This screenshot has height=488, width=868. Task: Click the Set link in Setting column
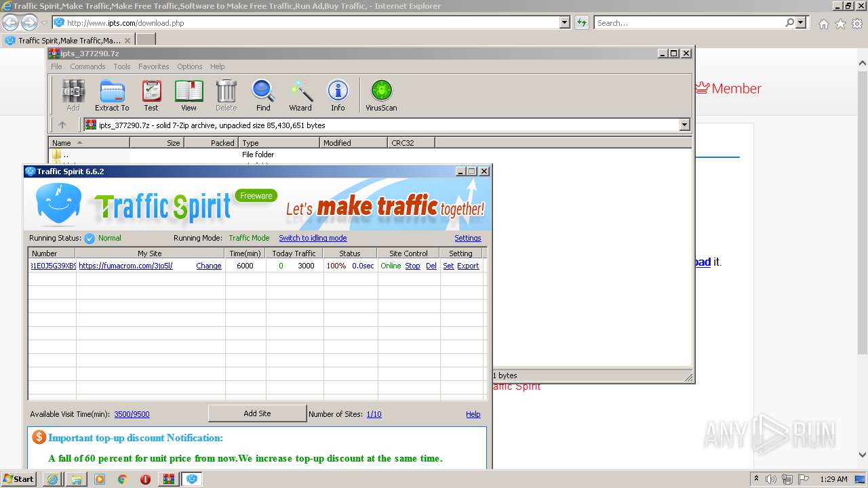pyautogui.click(x=448, y=266)
